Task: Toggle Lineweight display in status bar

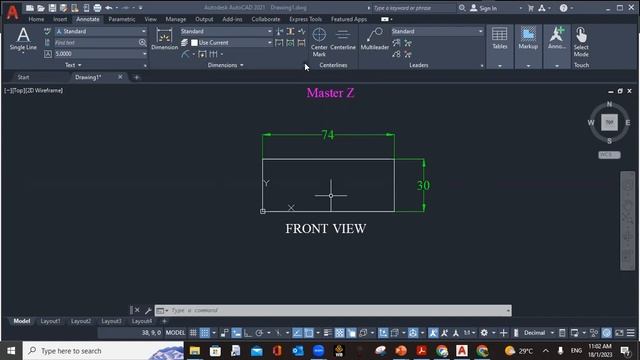Action: point(328,333)
